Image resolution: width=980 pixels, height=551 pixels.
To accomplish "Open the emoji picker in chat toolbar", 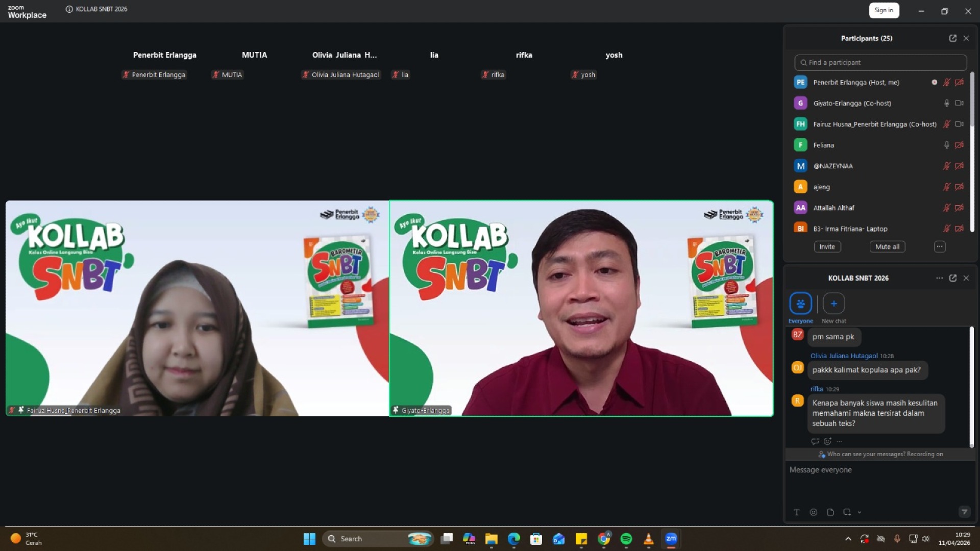I will (814, 512).
